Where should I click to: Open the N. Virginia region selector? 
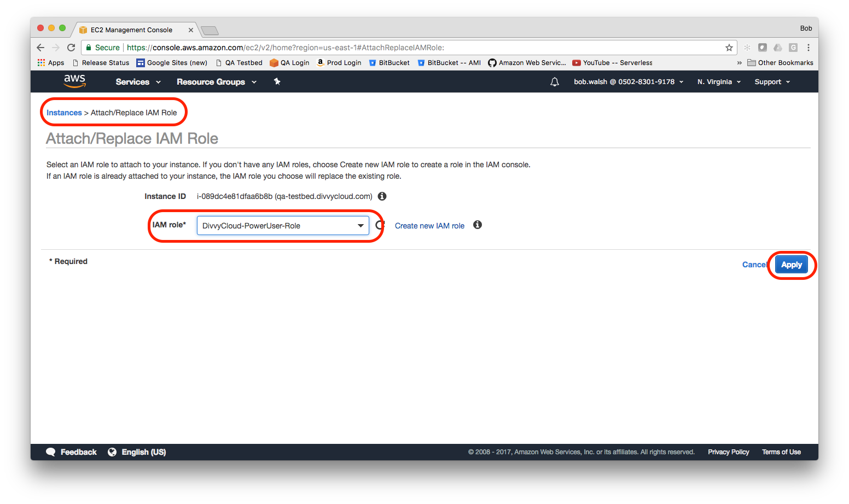(x=719, y=82)
